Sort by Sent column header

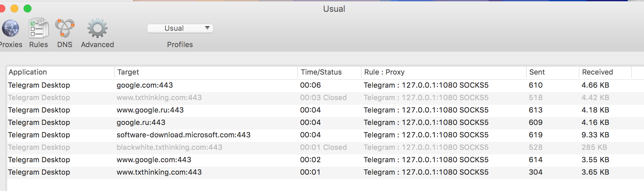point(553,72)
